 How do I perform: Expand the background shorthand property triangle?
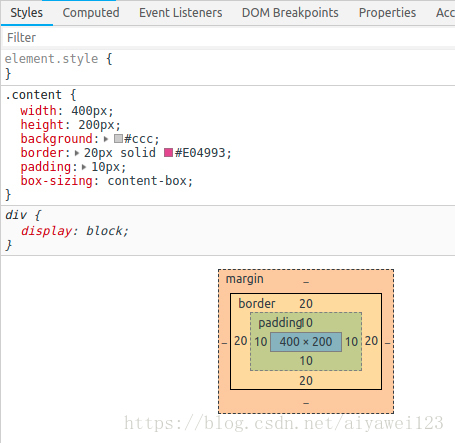tap(106, 139)
